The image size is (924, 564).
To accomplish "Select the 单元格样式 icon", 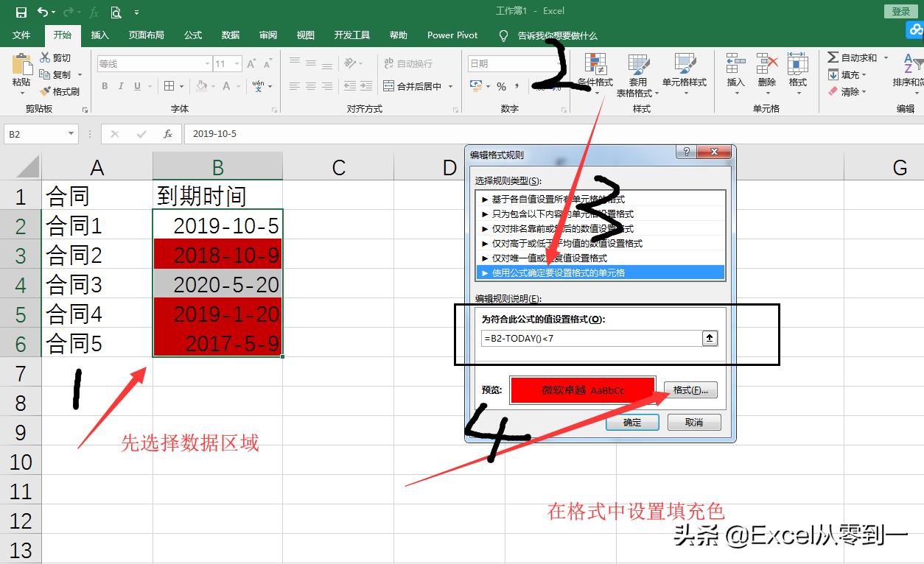I will 685,70.
